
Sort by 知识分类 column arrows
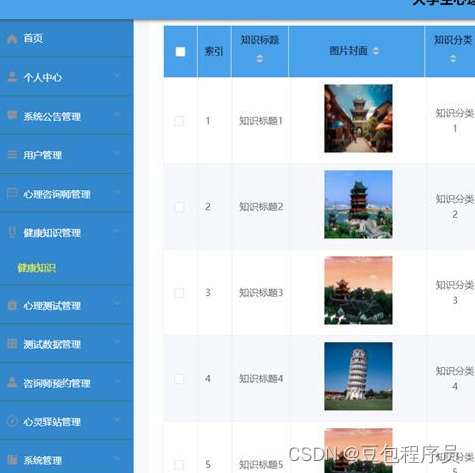[x=453, y=59]
